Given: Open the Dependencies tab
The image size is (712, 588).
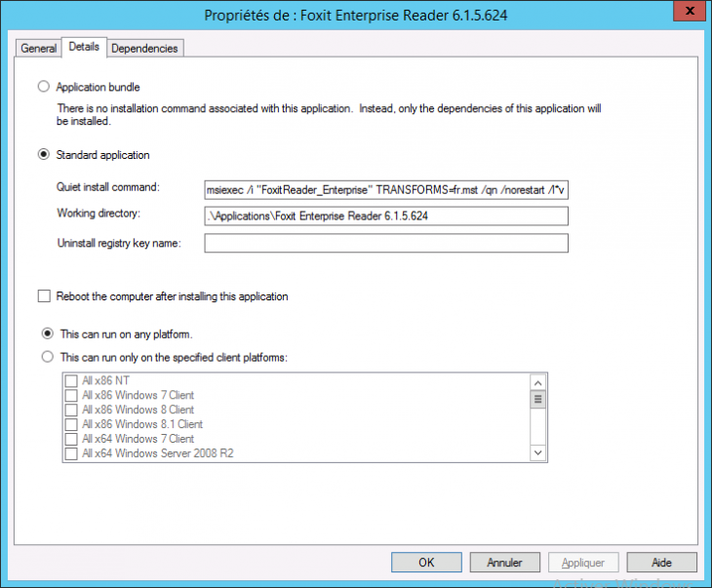Looking at the screenshot, I should (145, 48).
